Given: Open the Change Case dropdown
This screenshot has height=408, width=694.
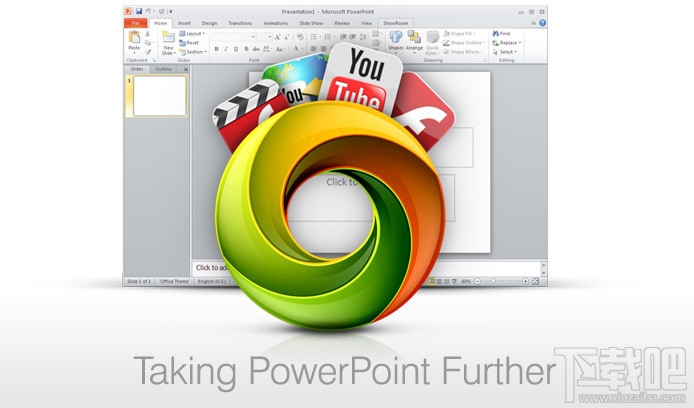Looking at the screenshot, I should point(280,49).
